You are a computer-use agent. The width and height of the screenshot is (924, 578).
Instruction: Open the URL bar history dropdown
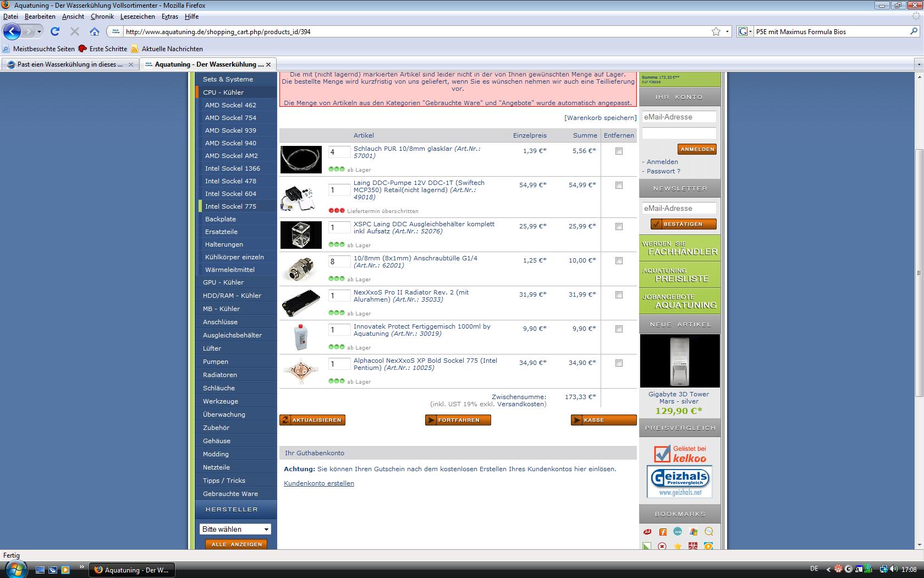(727, 31)
